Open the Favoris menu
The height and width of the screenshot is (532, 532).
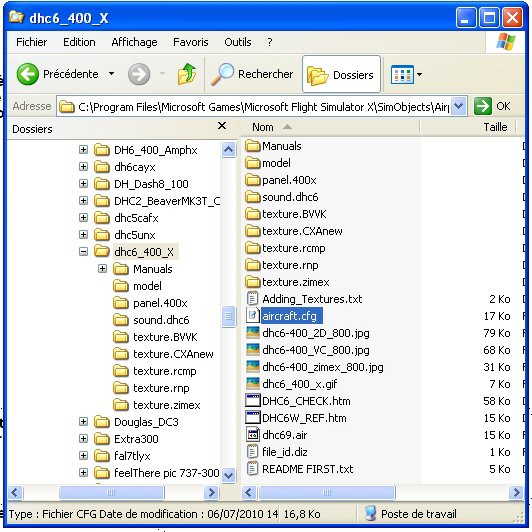click(x=190, y=42)
